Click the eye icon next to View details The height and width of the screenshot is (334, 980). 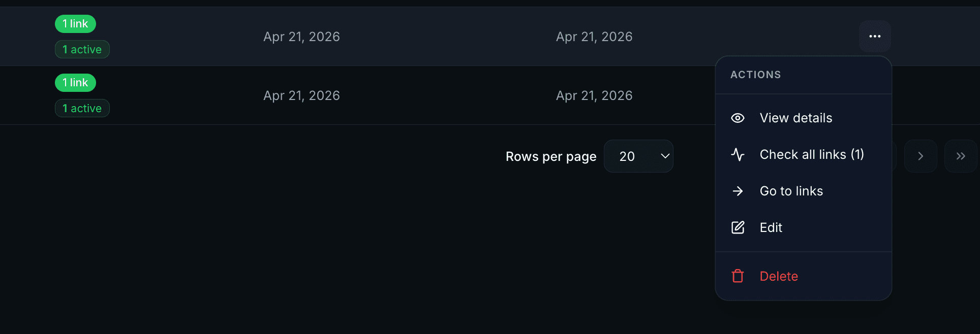738,118
